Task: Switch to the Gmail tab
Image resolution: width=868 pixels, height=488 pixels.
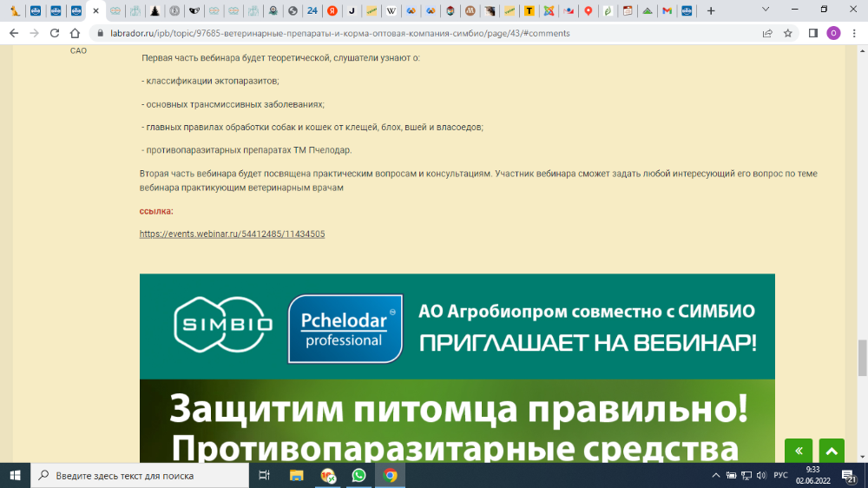Action: (x=667, y=10)
